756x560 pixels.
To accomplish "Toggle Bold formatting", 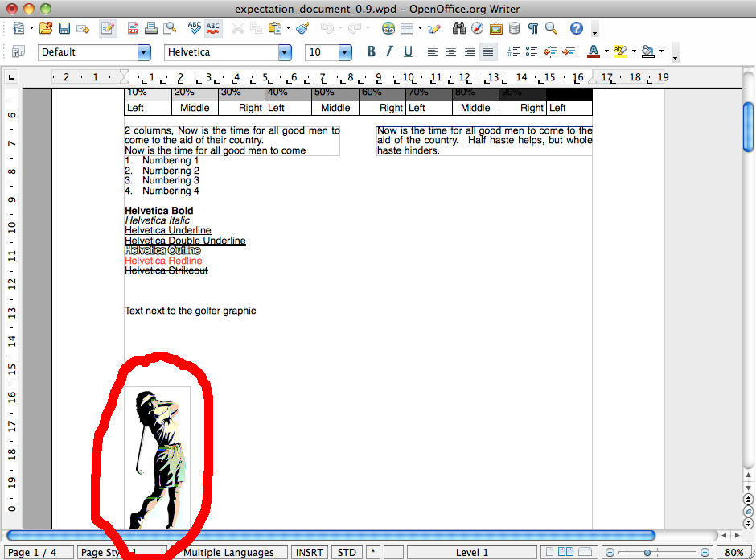I will click(x=371, y=52).
